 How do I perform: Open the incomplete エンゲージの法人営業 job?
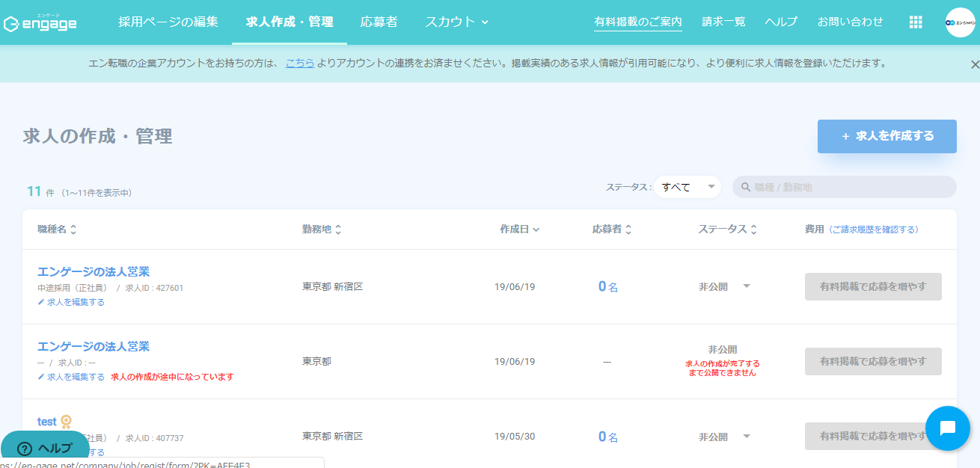[x=94, y=346]
